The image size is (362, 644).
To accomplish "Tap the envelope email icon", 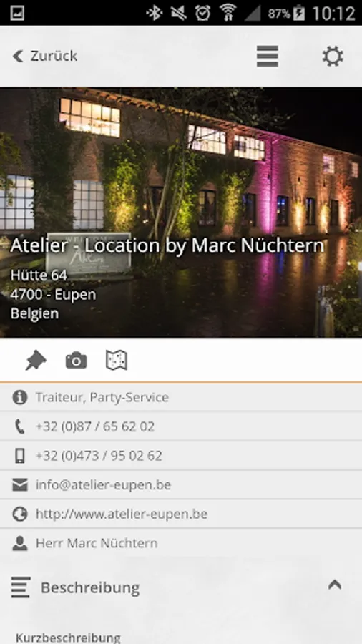I will 20,485.
